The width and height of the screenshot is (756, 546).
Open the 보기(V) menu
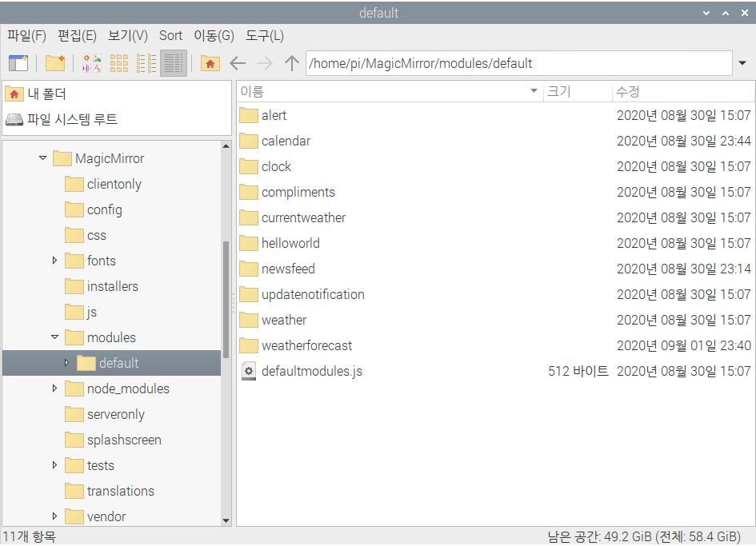128,36
